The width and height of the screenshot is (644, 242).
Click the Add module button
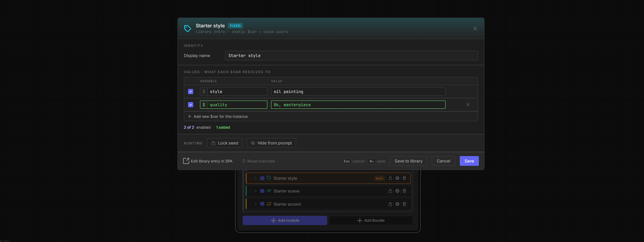click(285, 221)
